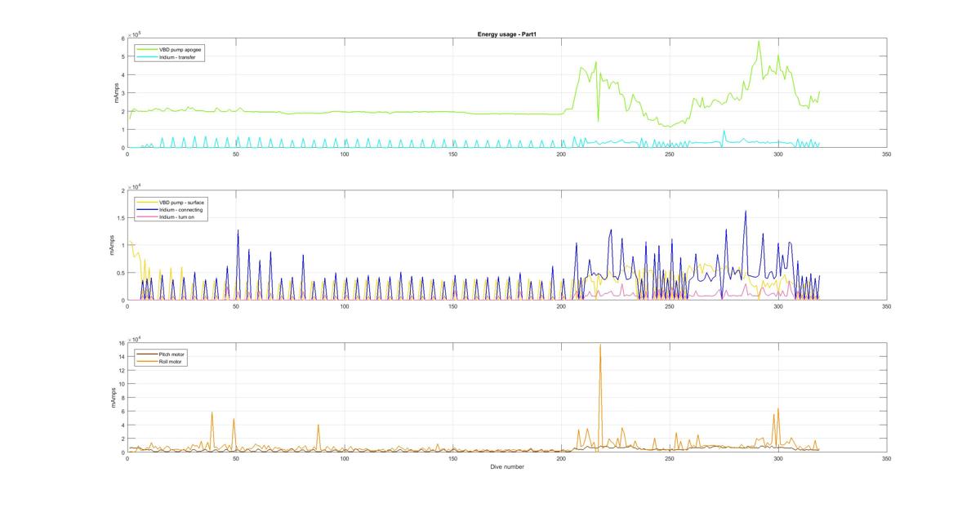Click the ×10^5 exponent label on the VBD pump apogee plot
980x508 pixels.
135,33
